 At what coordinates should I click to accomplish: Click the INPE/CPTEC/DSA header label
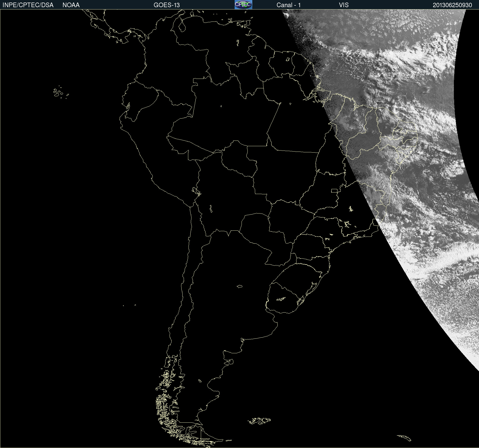[28, 5]
